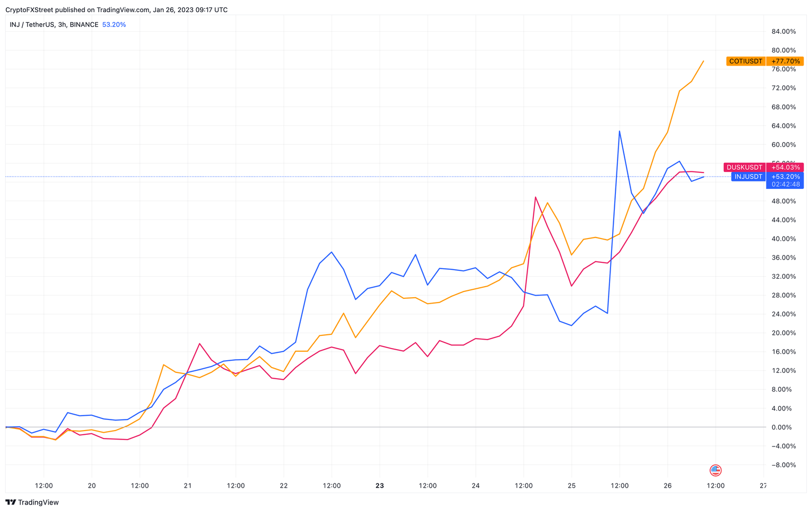
Task: Click the +77.70% COTI value tag
Action: (x=785, y=61)
